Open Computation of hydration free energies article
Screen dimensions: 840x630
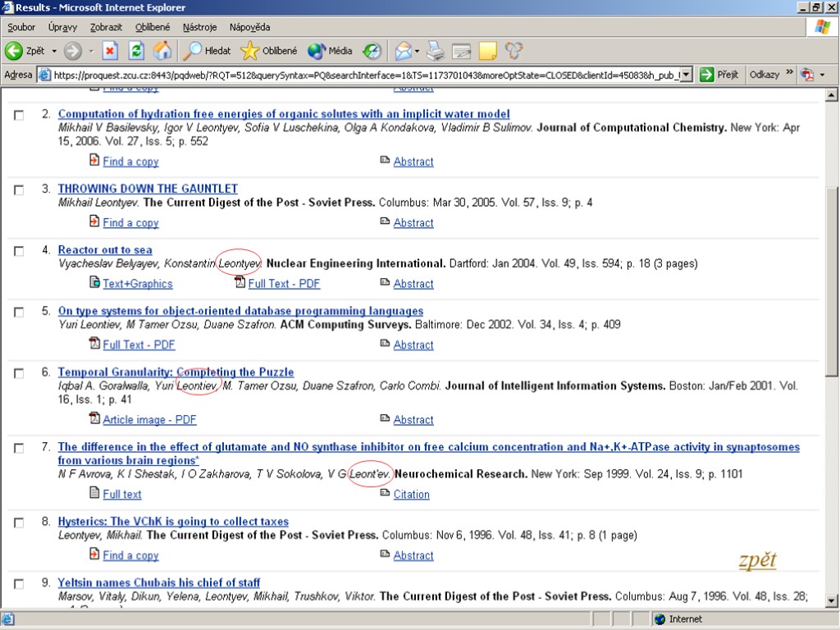[284, 114]
